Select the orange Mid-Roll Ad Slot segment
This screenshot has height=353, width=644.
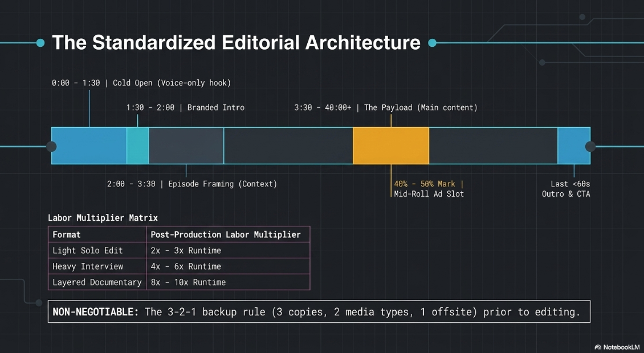[x=391, y=146]
